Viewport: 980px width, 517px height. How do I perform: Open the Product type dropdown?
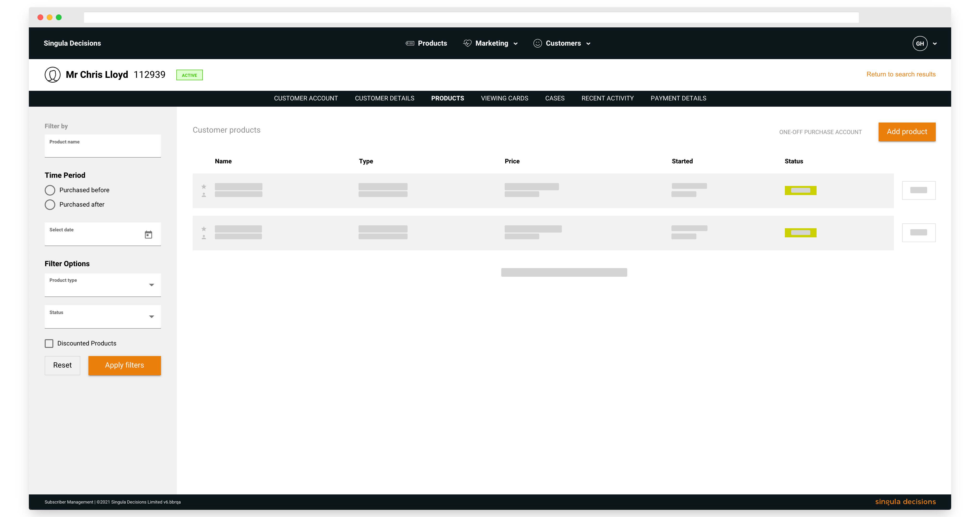[103, 285]
